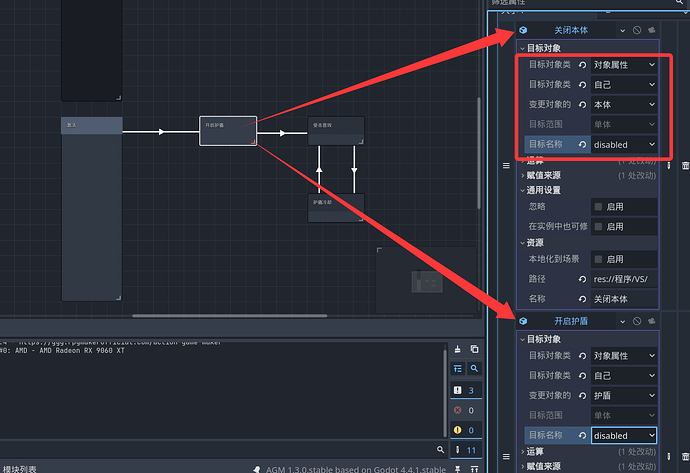Click the minimap thumbnail in the graph corner
The width and height of the screenshot is (690, 473).
coord(427,282)
